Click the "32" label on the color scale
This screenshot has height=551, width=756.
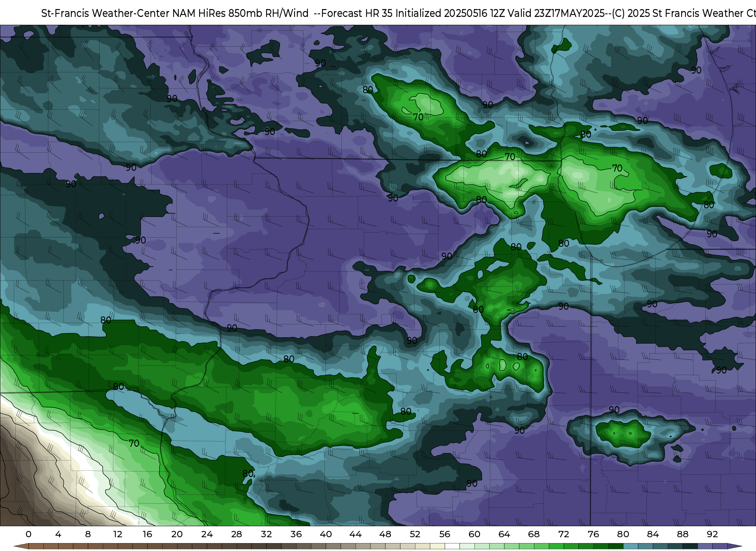point(266,534)
